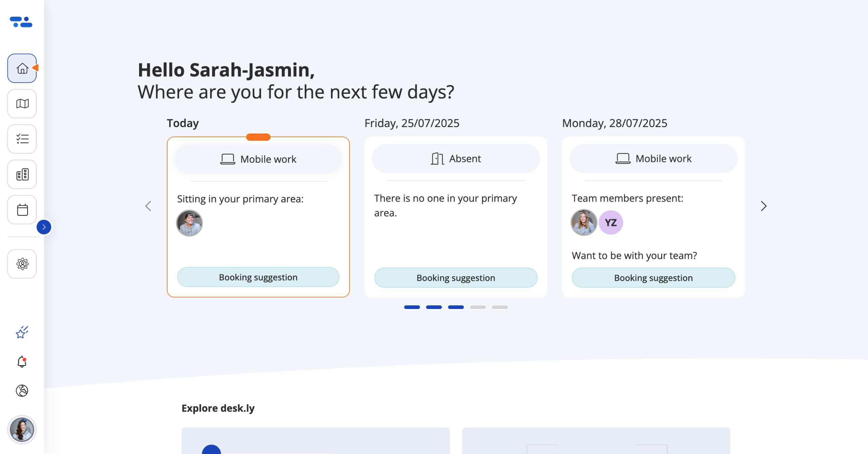
Task: Open the calendar icon in sidebar
Action: tap(22, 210)
